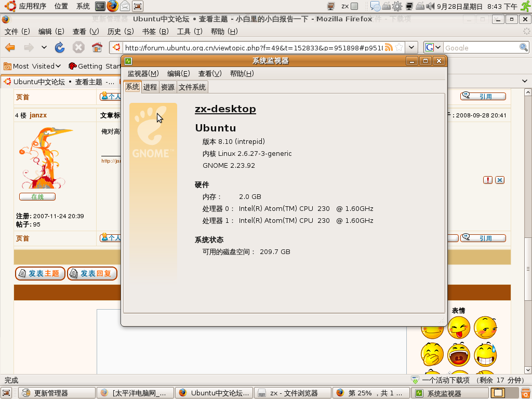Open the 查看(V) menu in System Monitor

click(210, 74)
